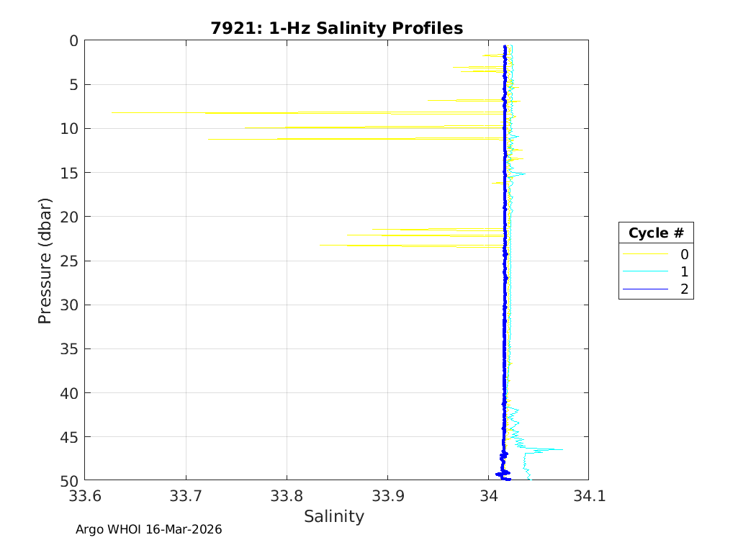Screen dimensions: 756x540
Task: Click the 34.1 tick on the salinity axis
Action: point(588,496)
